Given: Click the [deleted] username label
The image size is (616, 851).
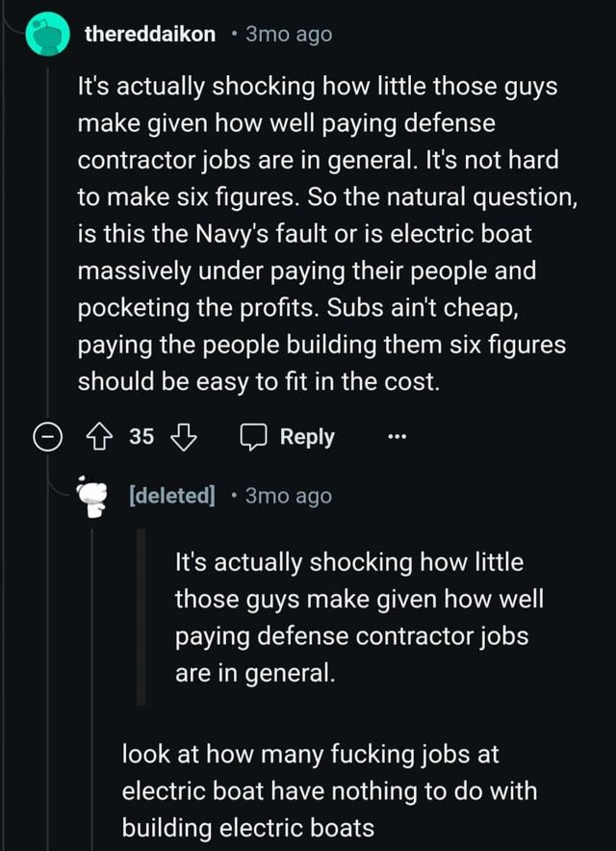Looking at the screenshot, I should (x=171, y=496).
